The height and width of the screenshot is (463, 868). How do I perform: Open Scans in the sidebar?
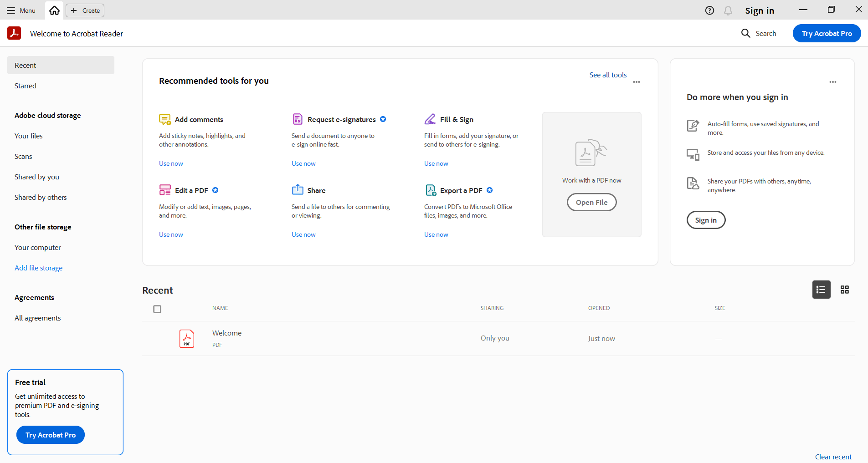23,156
